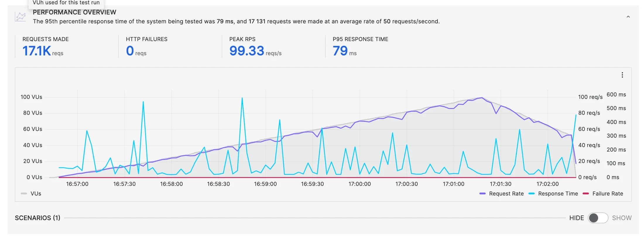The image size is (644, 239).
Task: Click the cyan Response Time legend swatch
Action: [x=532, y=194]
